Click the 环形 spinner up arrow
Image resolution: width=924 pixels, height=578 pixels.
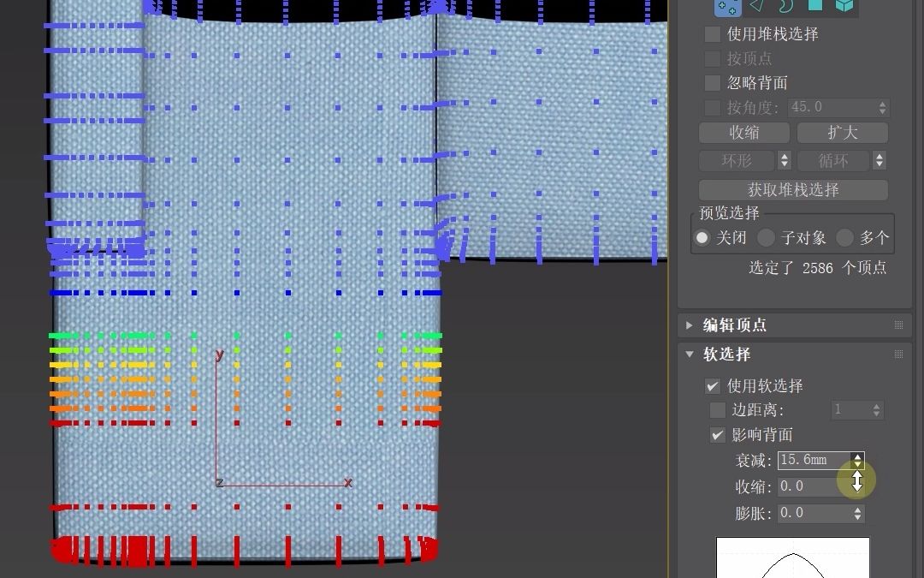pos(784,156)
